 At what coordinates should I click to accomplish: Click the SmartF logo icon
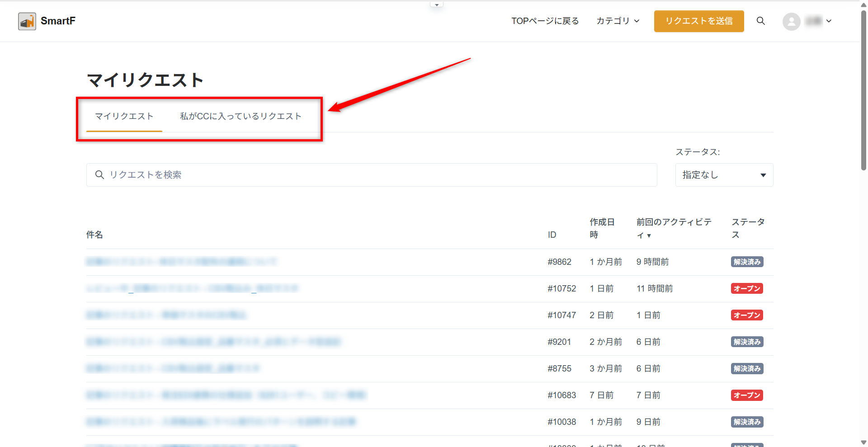pos(27,21)
